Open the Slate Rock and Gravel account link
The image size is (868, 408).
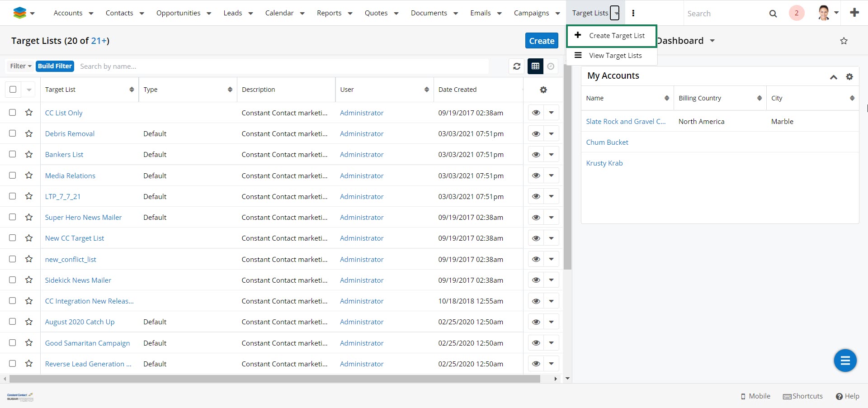(x=625, y=122)
